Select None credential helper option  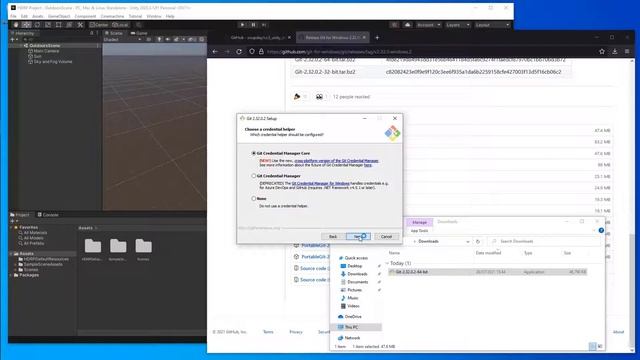pyautogui.click(x=254, y=198)
